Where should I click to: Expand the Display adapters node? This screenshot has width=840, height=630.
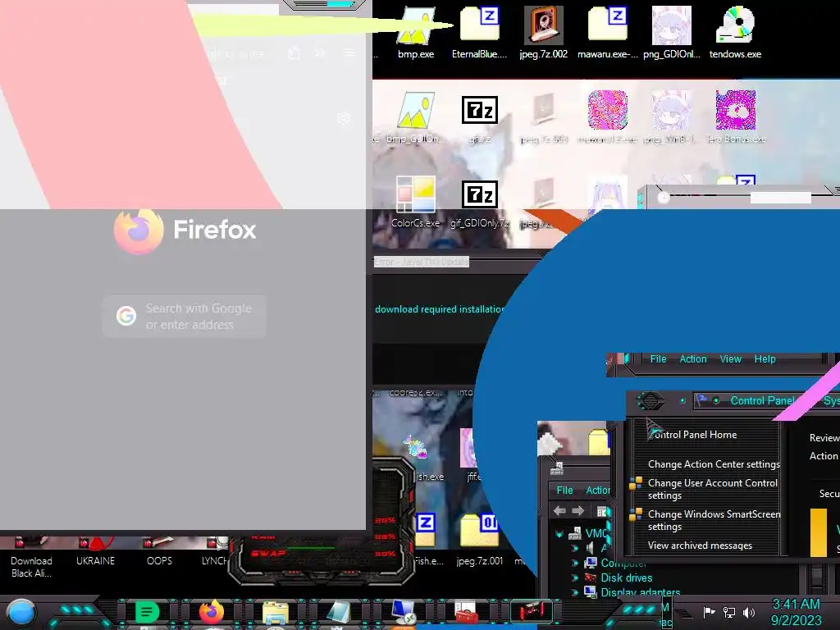[x=575, y=592]
